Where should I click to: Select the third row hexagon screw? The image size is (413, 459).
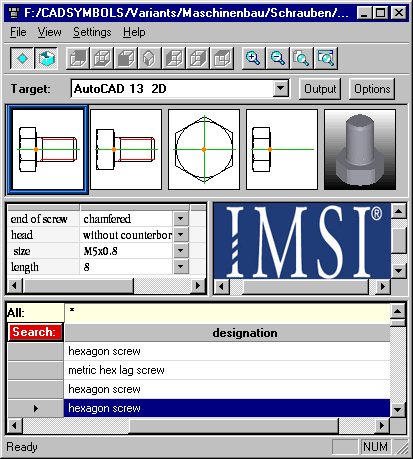click(227, 389)
